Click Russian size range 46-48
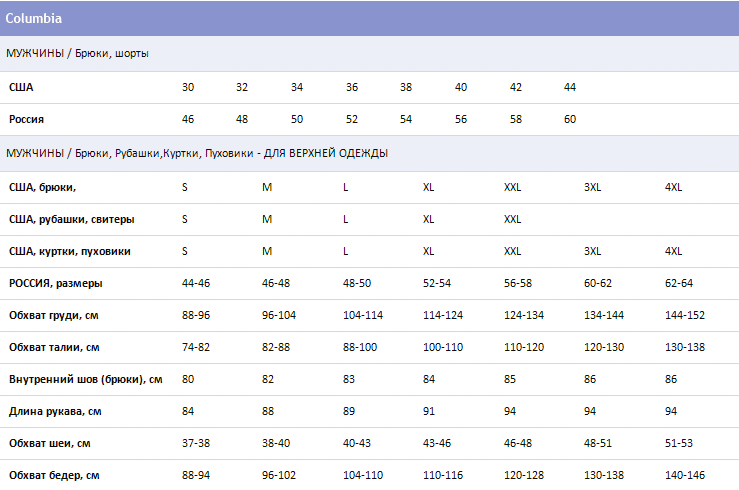The width and height of the screenshot is (739, 490). pyautogui.click(x=276, y=284)
